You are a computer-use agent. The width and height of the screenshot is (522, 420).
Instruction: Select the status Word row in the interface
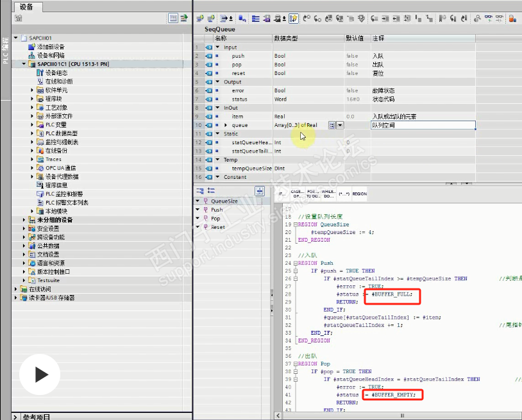pyautogui.click(x=334, y=99)
